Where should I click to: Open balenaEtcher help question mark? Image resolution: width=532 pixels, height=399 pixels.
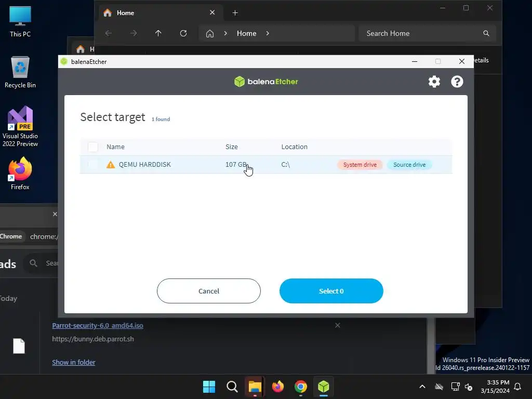[457, 82]
